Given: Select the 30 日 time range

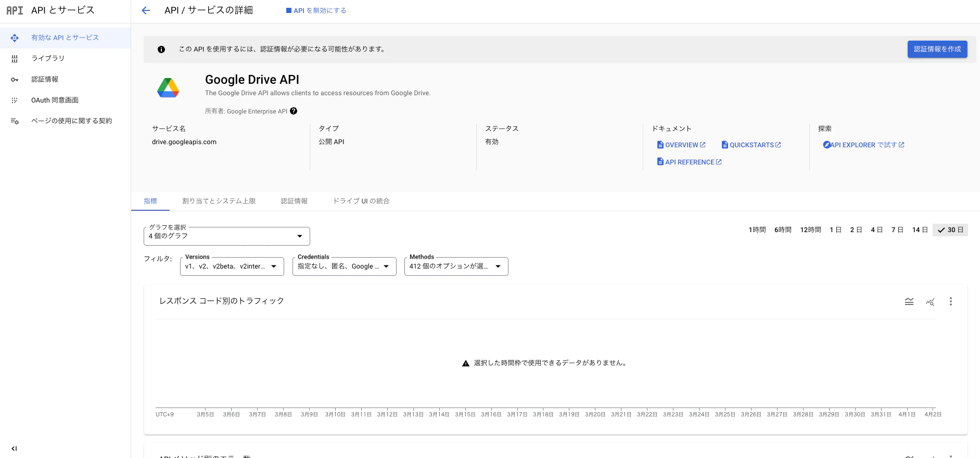Looking at the screenshot, I should (x=950, y=230).
